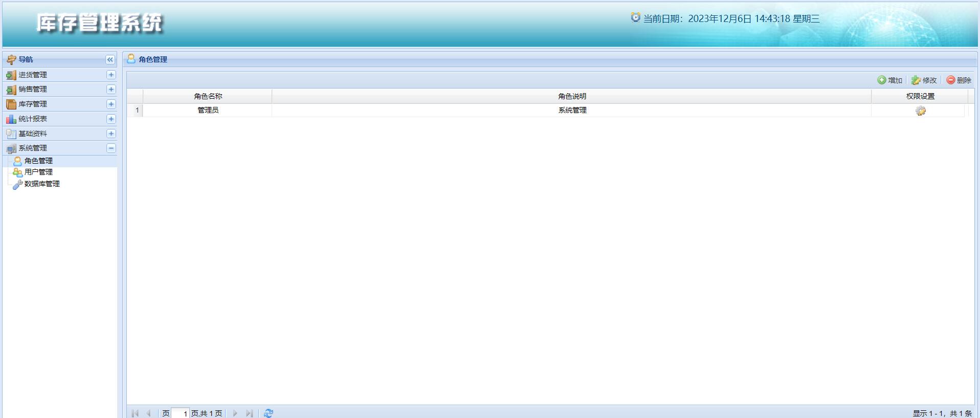The width and height of the screenshot is (980, 418).
Task: Click the 权限设置 column header
Action: pyautogui.click(x=920, y=96)
